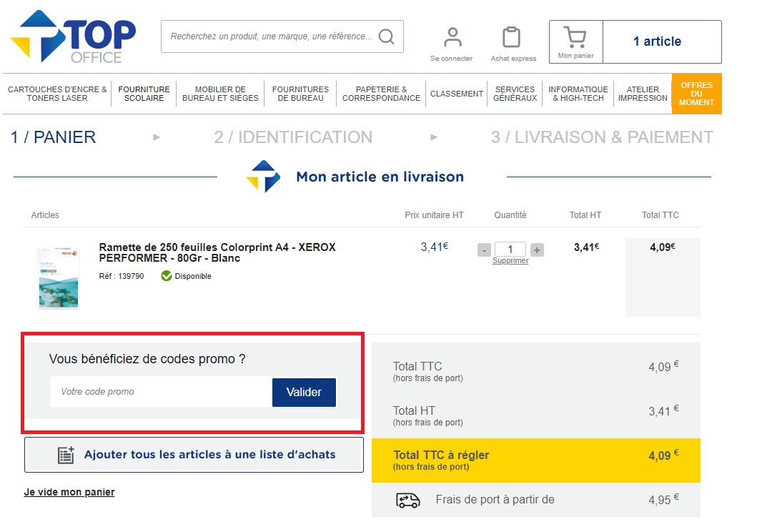772x532 pixels.
Task: Open the Ramette de 250 feuilles product title
Action: pyautogui.click(x=217, y=252)
